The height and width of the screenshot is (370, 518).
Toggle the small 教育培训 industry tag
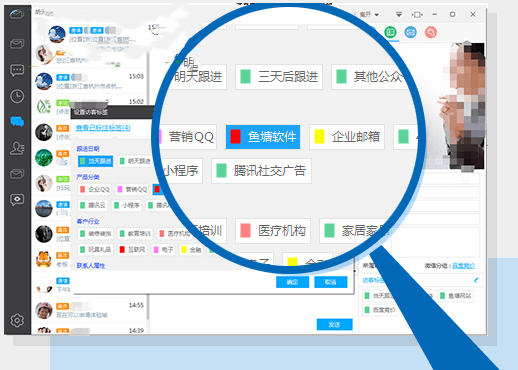coord(136,234)
